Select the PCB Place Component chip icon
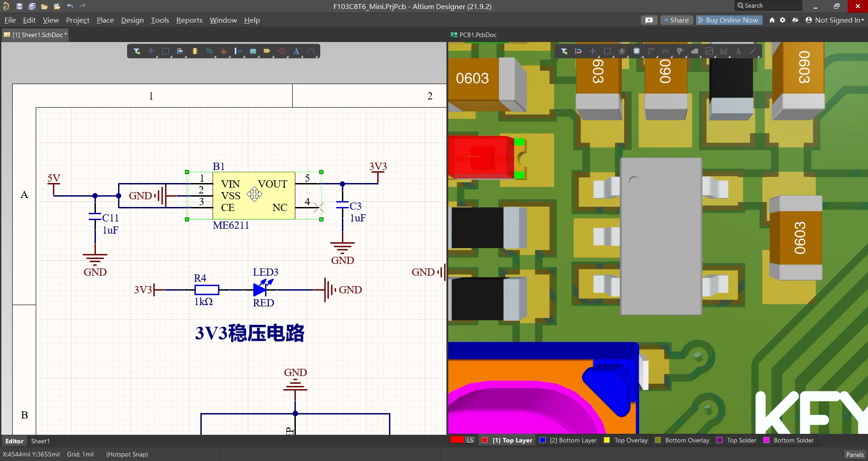 636,51
